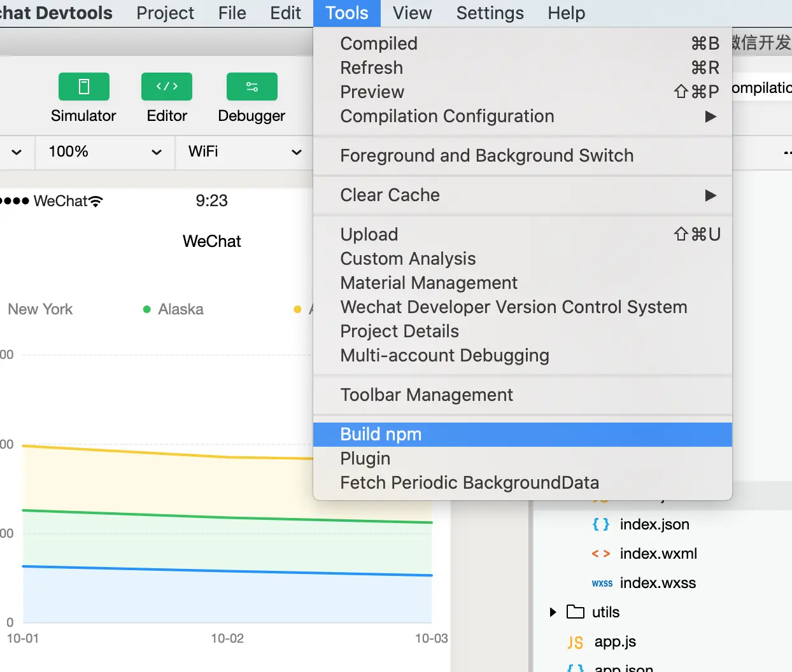Choose Fetch Periodic BackgroundData

pyautogui.click(x=523, y=482)
